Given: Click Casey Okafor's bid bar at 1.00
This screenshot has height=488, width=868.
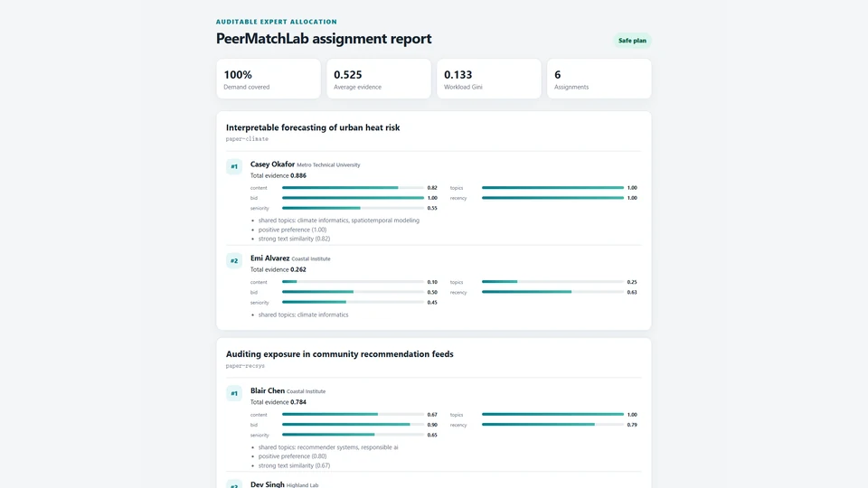Looking at the screenshot, I should tap(354, 198).
